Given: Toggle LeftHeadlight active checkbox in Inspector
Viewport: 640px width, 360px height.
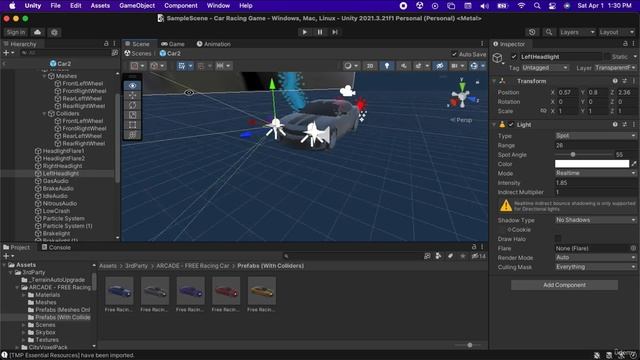Looking at the screenshot, I should point(514,57).
